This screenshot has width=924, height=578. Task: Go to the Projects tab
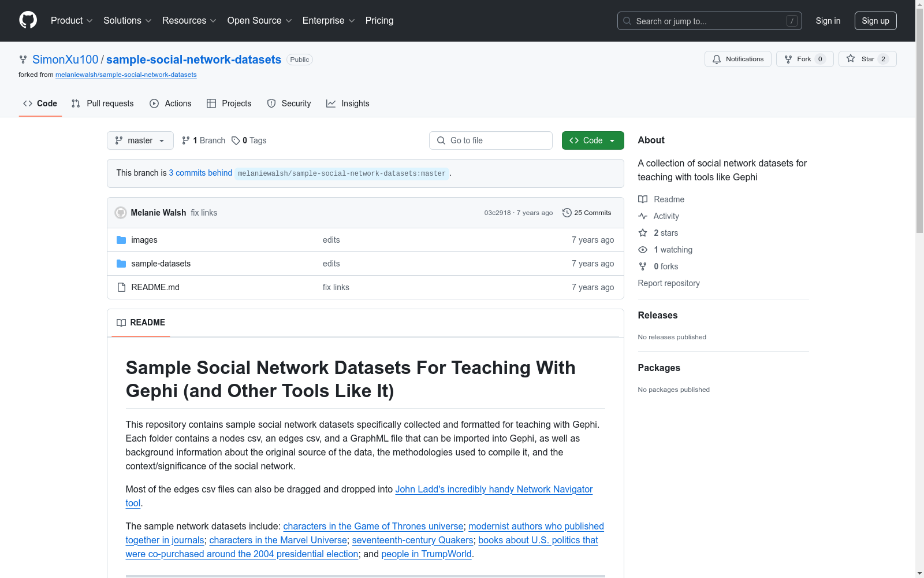pos(229,103)
